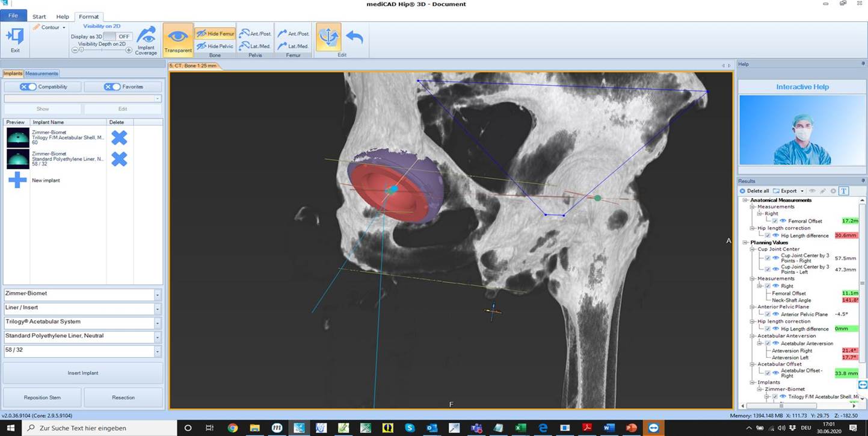The width and height of the screenshot is (868, 436).
Task: Open the Zimmer-Biomet manufacturer dropdown
Action: (158, 294)
